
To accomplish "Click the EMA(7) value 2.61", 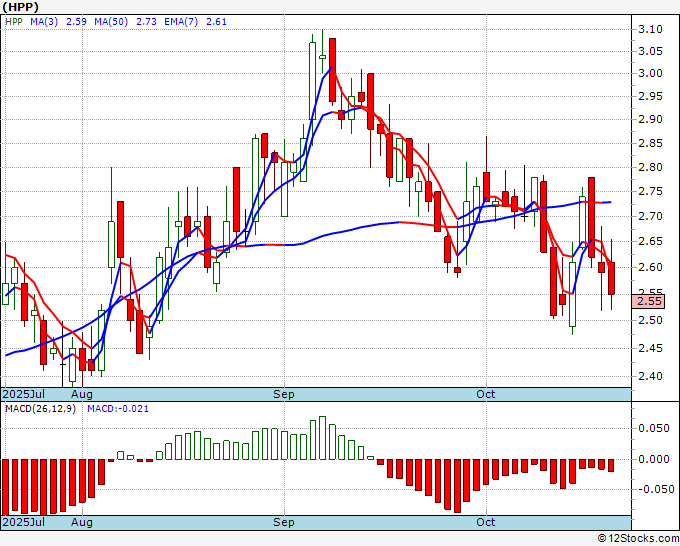I will [216, 22].
